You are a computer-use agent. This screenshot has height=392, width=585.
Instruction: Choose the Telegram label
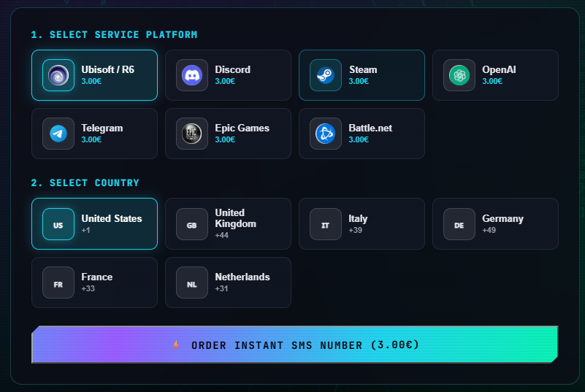(102, 128)
